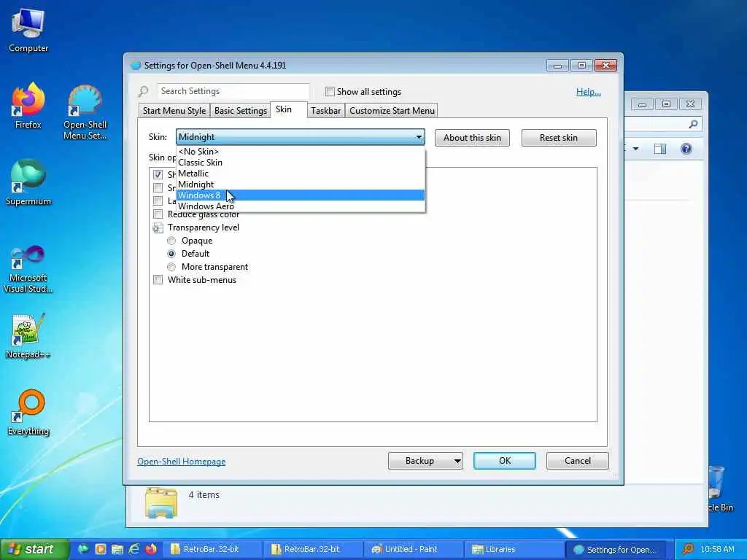Screen dimensions: 747x560
Task: Uncheck the first checked skin option checkbox
Action: coord(158,174)
